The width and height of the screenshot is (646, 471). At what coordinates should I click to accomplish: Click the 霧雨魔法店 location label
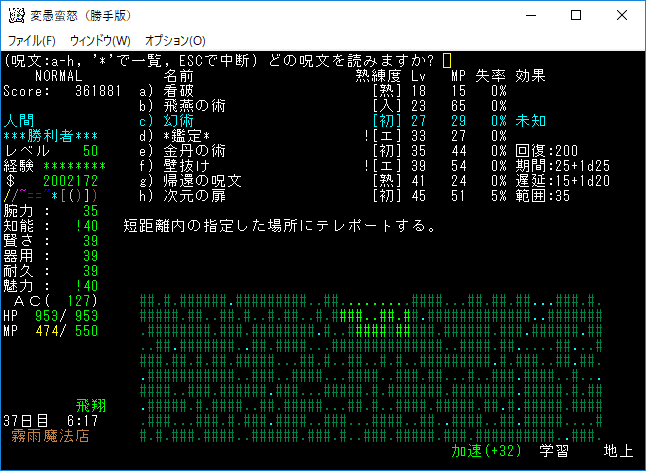point(51,437)
